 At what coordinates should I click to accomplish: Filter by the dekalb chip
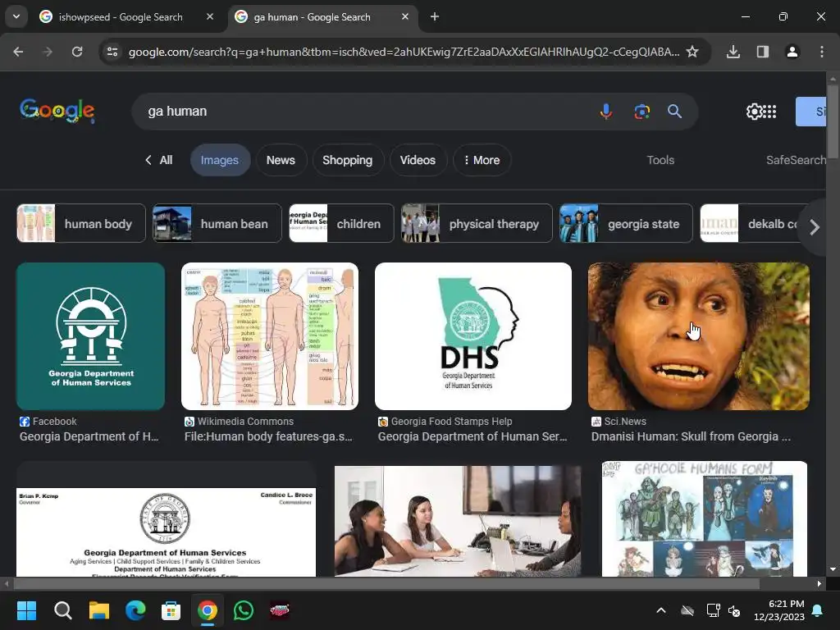pos(750,223)
